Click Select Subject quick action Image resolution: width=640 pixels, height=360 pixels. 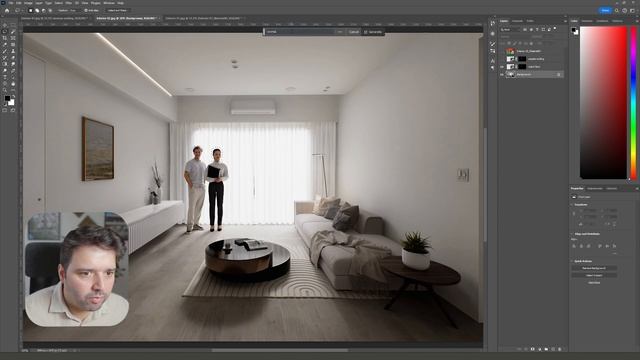[594, 276]
